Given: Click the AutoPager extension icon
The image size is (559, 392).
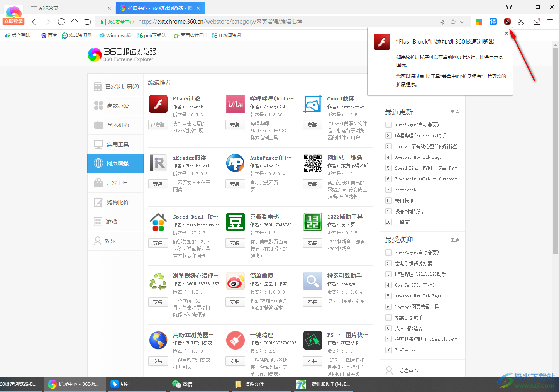Looking at the screenshot, I should point(235,163).
